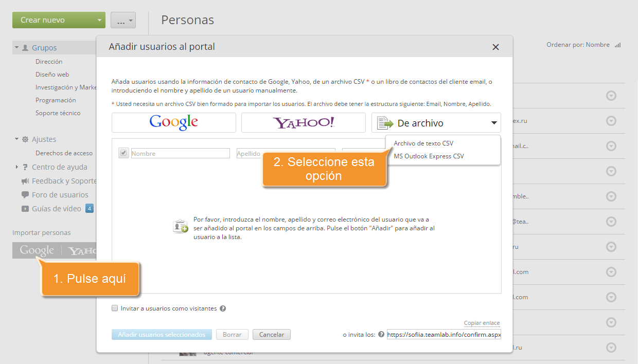Import people via sidebar Google logo
This screenshot has height=364, width=638.
click(37, 250)
